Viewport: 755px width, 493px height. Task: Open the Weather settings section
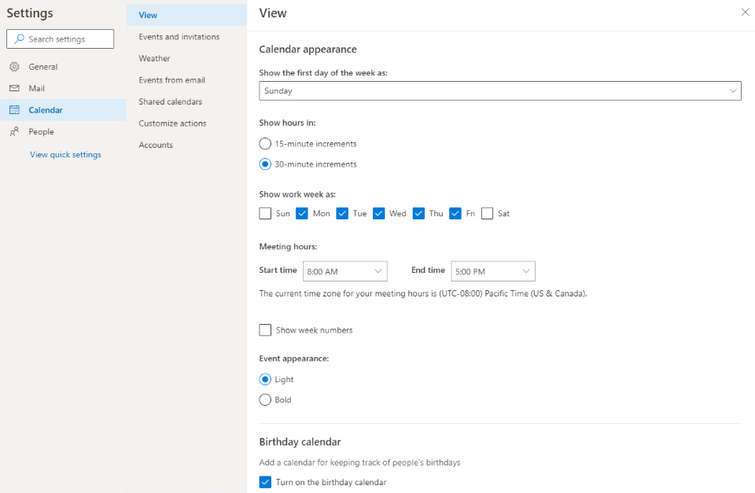coord(154,59)
